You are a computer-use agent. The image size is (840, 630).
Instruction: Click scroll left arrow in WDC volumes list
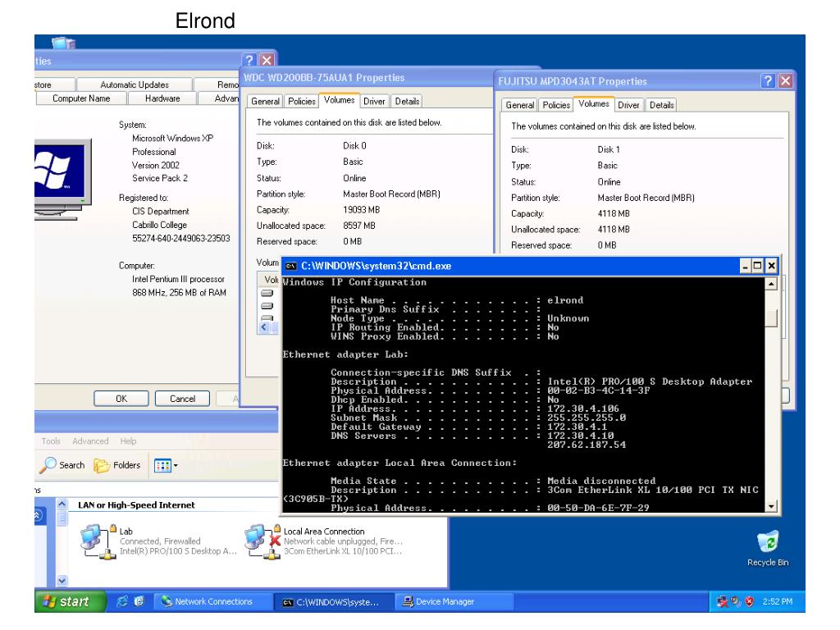263,326
